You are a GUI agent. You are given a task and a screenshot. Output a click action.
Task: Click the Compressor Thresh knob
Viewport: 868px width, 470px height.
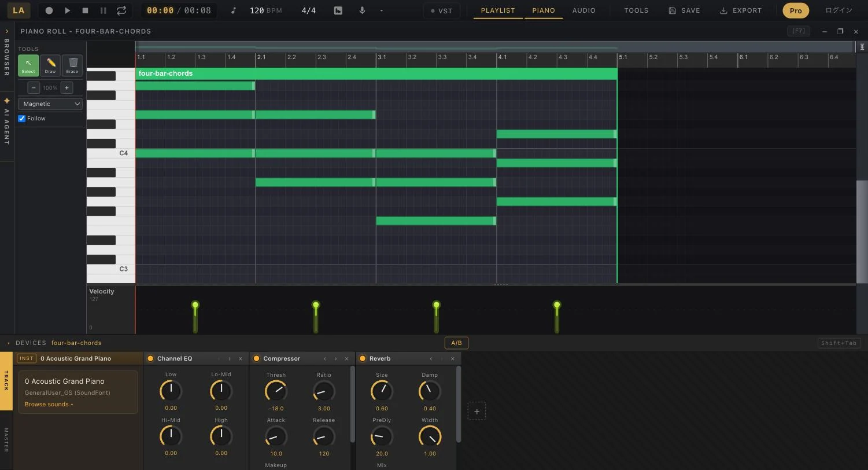[276, 391]
